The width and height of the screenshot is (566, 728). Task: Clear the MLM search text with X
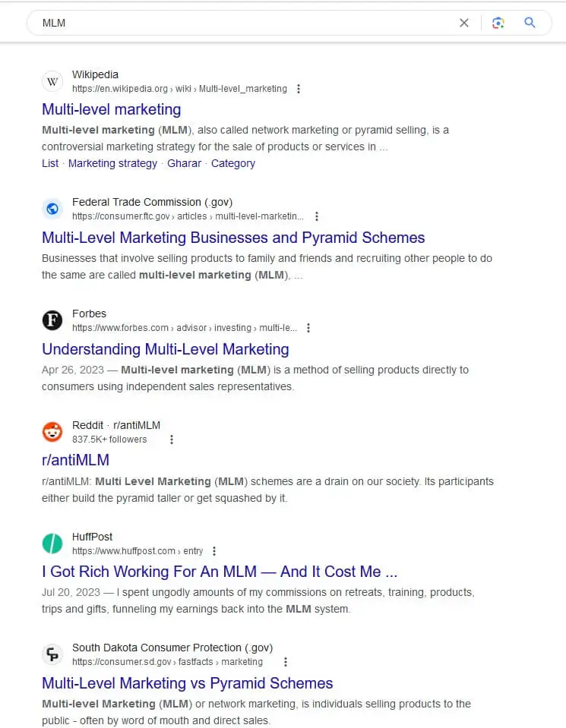pos(463,23)
